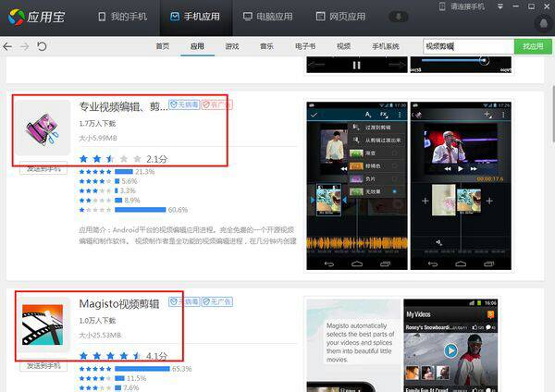The width and height of the screenshot is (555, 392).
Task: Open first screenshot of 专业视频编辑 app
Action: [357, 186]
